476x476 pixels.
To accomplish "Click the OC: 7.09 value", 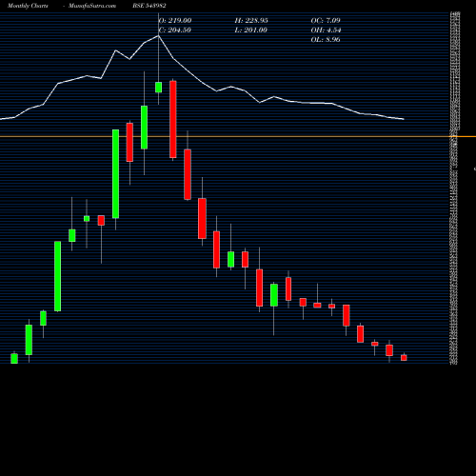I will click(326, 21).
